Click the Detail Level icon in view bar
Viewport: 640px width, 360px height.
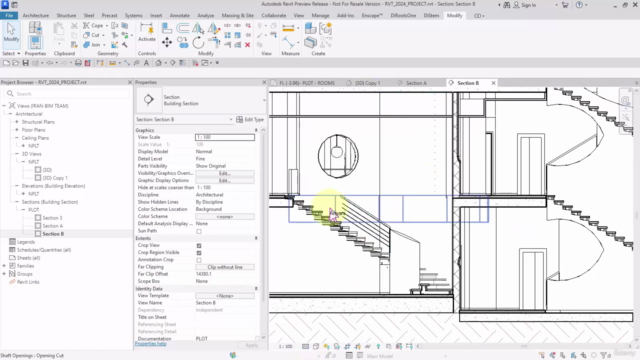click(x=305, y=346)
